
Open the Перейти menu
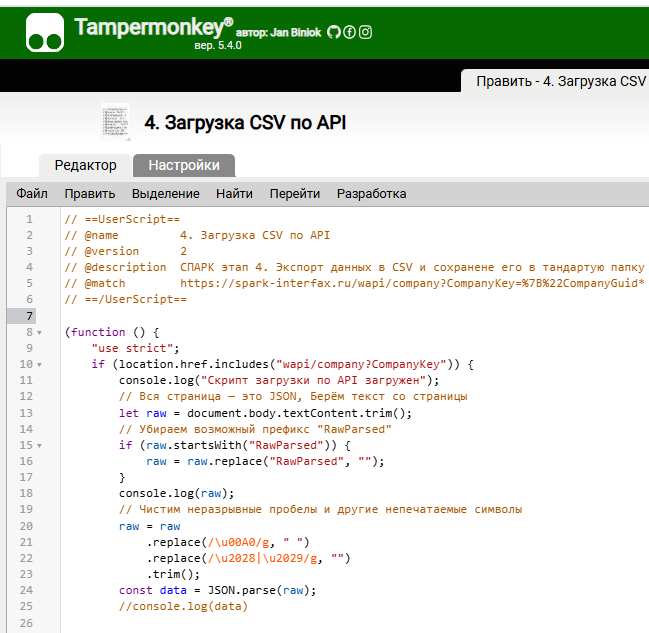[x=295, y=194]
